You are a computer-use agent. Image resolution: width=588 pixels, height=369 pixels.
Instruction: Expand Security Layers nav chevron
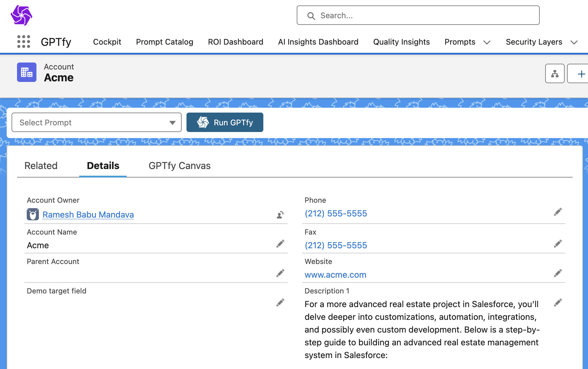(574, 42)
